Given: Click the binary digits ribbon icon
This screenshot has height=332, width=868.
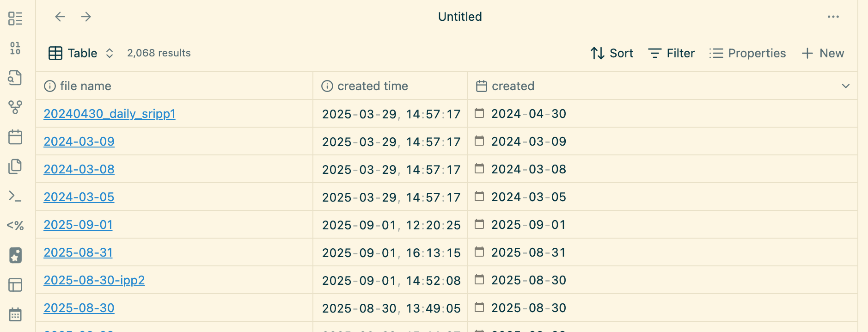Looking at the screenshot, I should [x=15, y=48].
